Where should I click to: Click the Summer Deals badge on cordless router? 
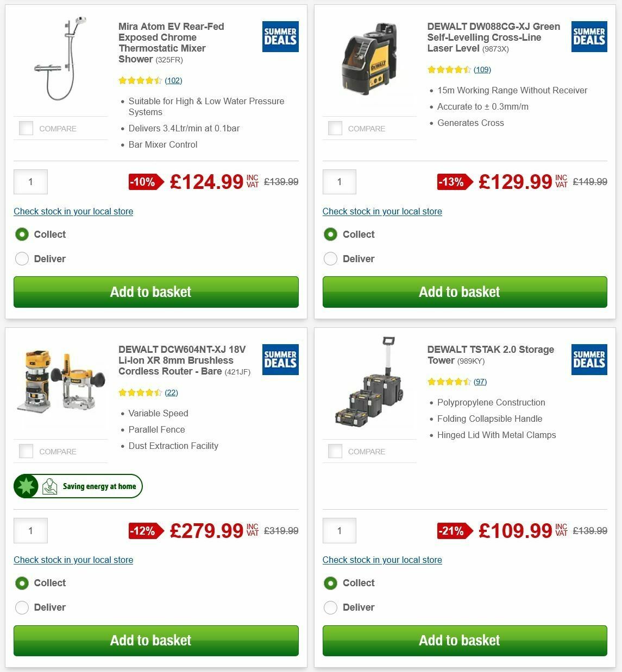point(280,359)
